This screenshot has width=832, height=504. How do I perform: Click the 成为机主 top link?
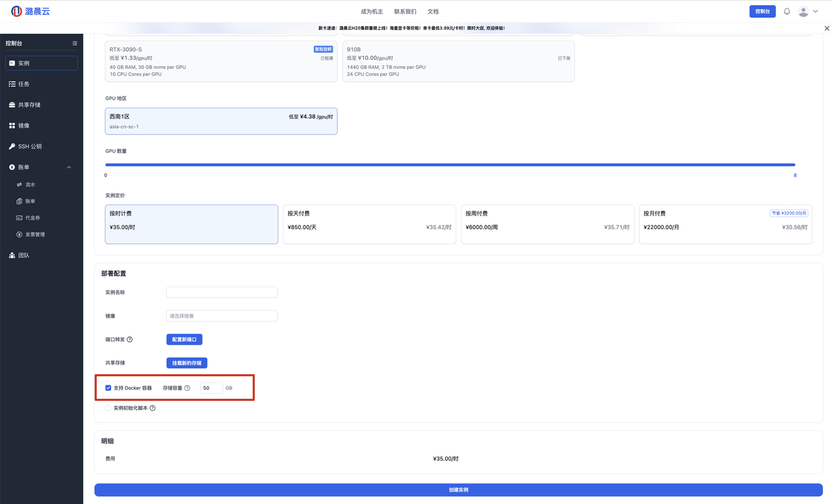point(372,12)
